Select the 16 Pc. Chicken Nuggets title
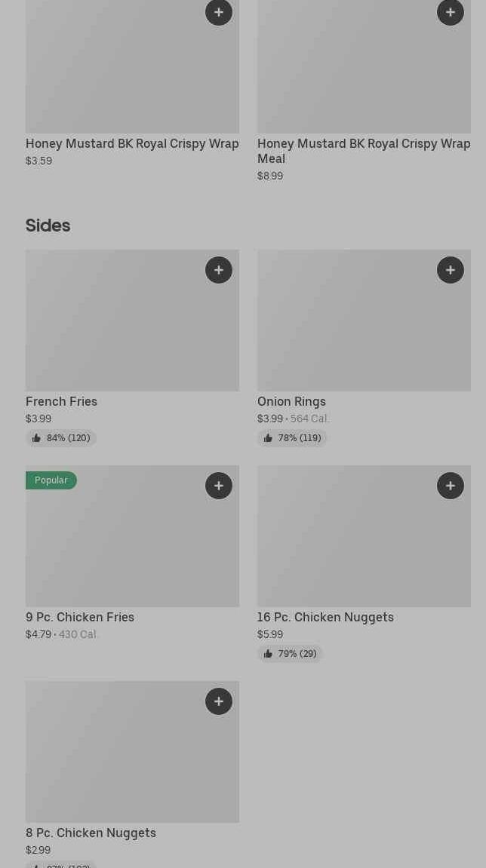486x868 pixels. coord(325,617)
